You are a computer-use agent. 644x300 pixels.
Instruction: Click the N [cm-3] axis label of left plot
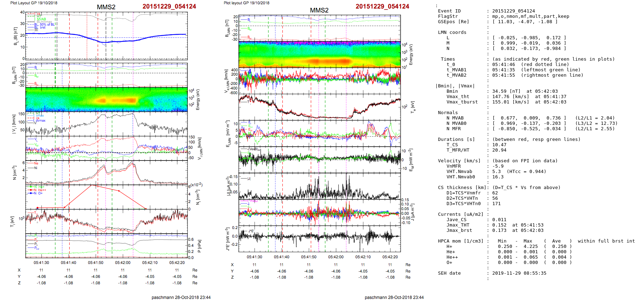(14, 173)
